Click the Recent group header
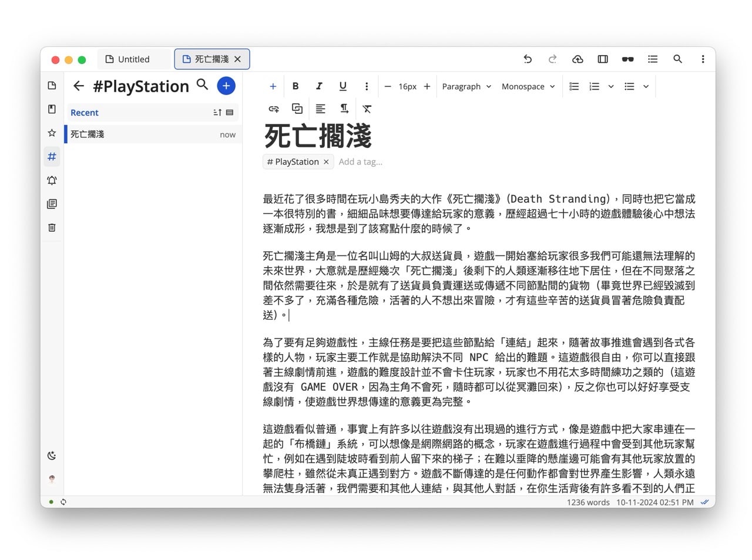The image size is (752, 560). click(x=152, y=112)
